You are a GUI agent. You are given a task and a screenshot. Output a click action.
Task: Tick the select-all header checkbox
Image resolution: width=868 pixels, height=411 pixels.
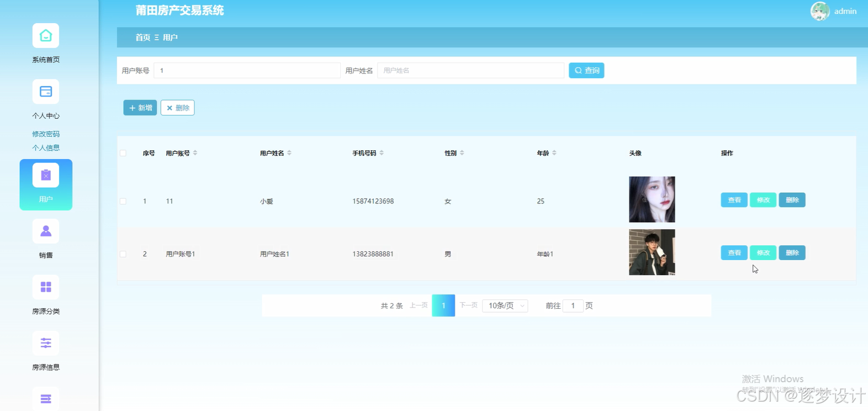point(123,153)
